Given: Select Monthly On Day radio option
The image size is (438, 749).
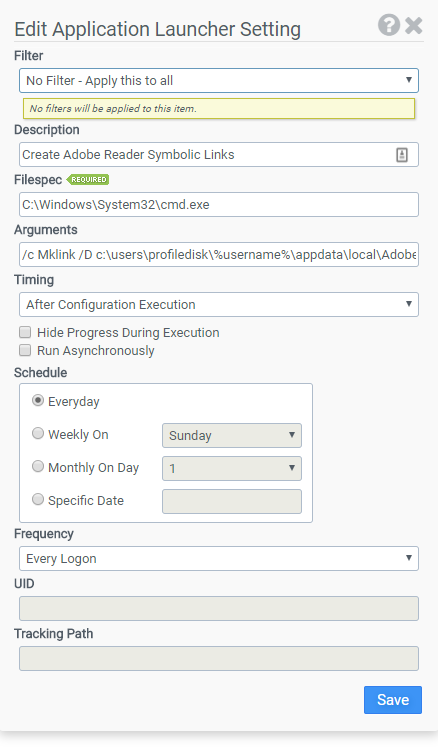Looking at the screenshot, I should (38, 466).
